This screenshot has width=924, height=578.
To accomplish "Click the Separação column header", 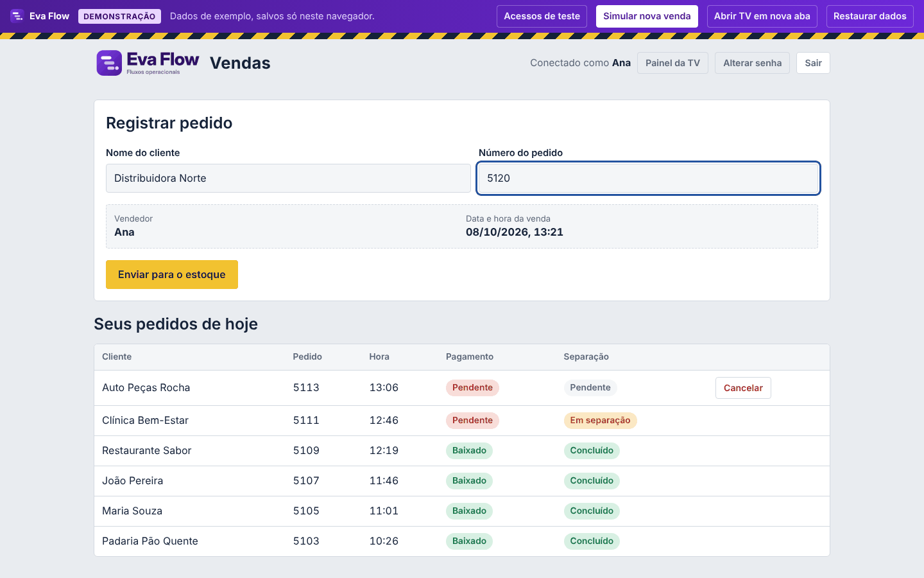I will click(586, 357).
